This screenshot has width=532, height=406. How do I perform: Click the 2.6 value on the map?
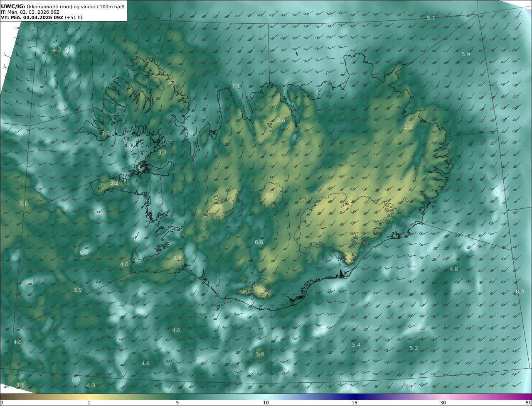(x=281, y=120)
